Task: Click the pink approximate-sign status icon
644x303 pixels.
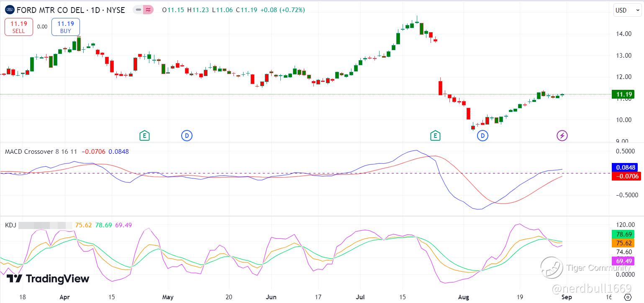Action: coord(148,10)
